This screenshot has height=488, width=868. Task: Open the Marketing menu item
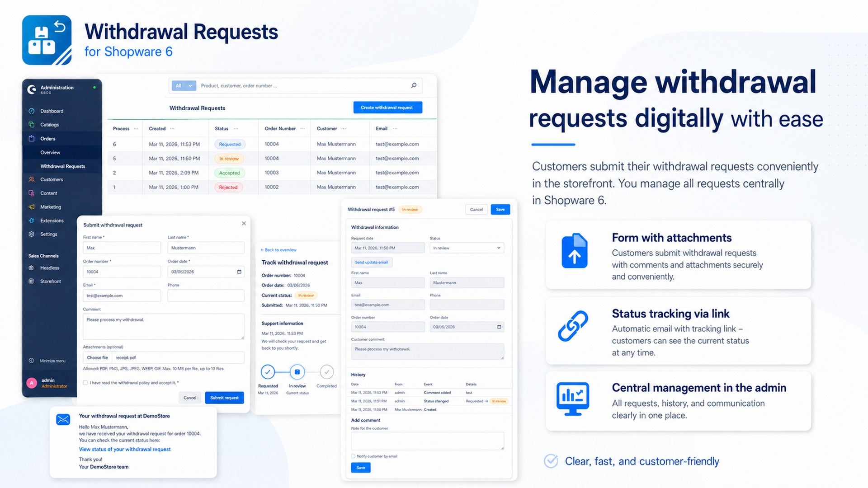[51, 207]
